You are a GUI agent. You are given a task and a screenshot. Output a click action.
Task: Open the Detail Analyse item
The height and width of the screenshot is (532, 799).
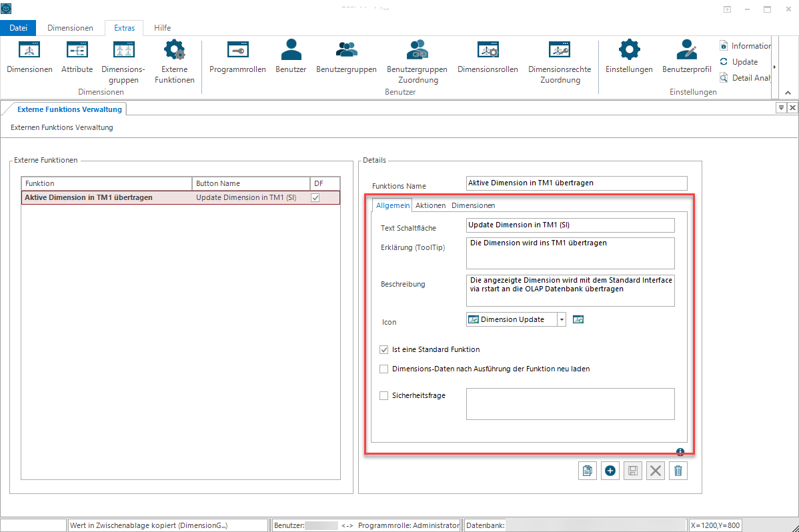745,77
